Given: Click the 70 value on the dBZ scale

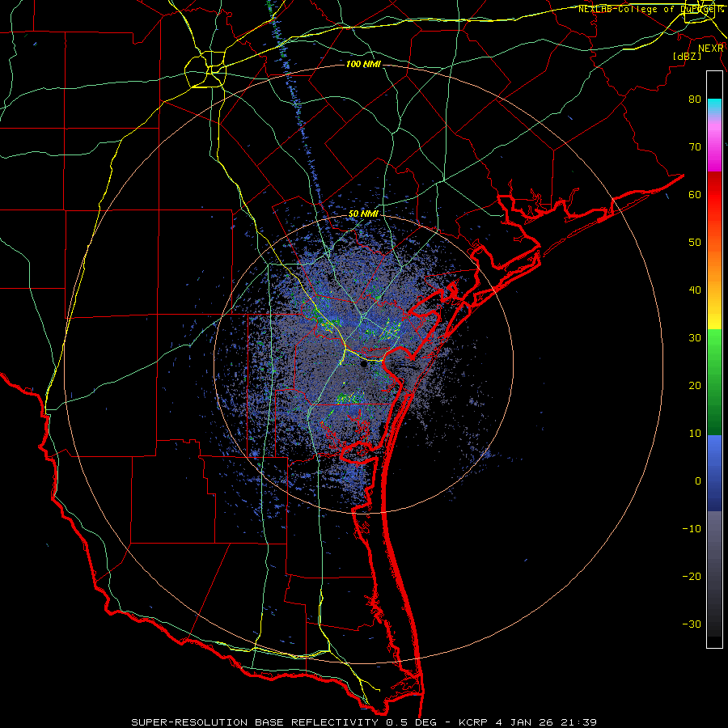Looking at the screenshot, I should point(695,146).
